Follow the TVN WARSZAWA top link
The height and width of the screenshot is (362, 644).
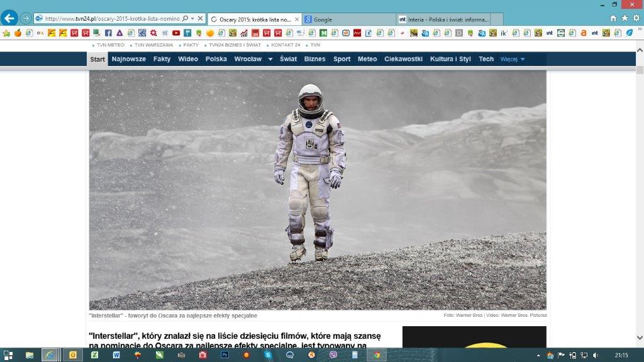point(153,45)
